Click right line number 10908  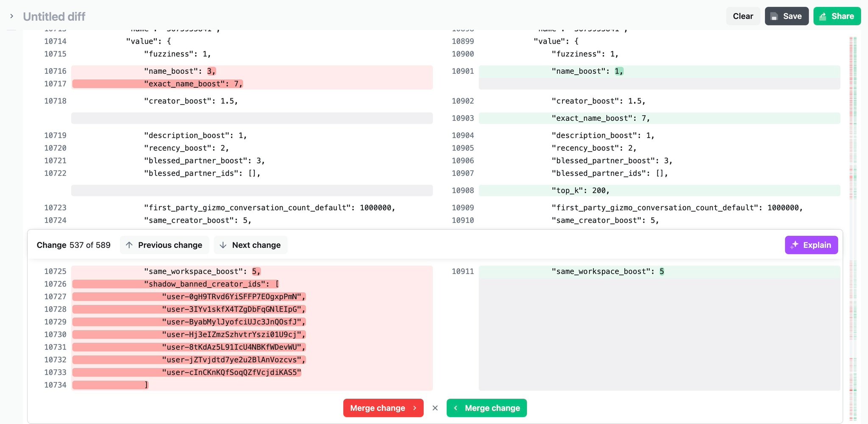tap(462, 191)
